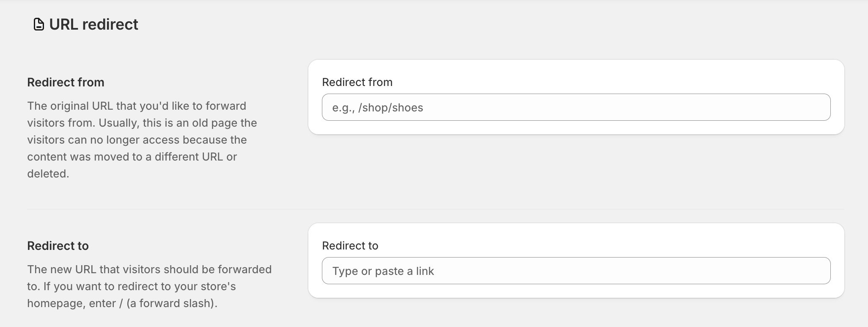Image resolution: width=868 pixels, height=327 pixels.
Task: Select the bold Redirect to section heading
Action: tap(58, 246)
